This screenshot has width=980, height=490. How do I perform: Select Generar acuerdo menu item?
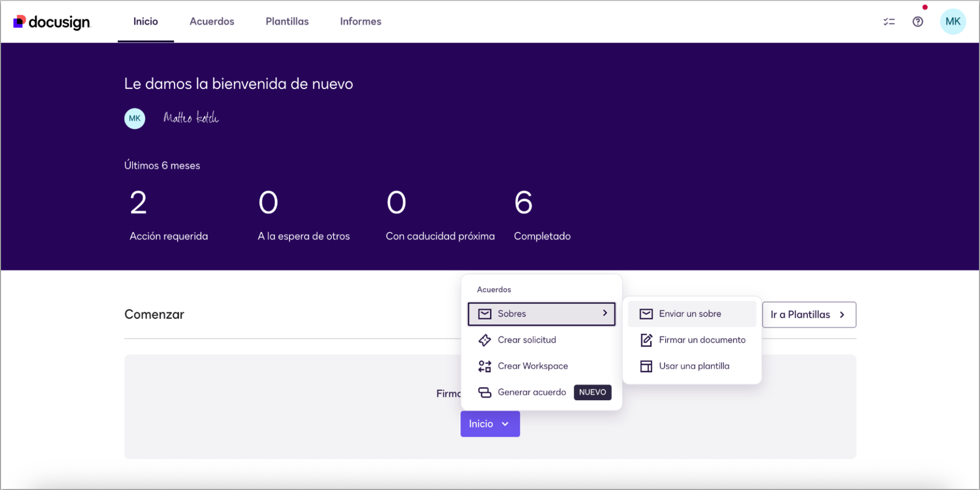click(532, 393)
